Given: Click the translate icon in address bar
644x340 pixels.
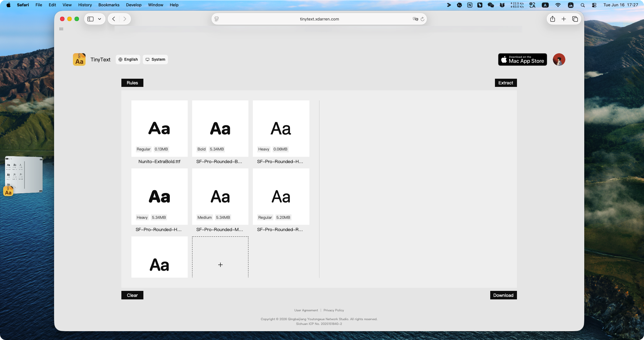Looking at the screenshot, I should tap(415, 19).
